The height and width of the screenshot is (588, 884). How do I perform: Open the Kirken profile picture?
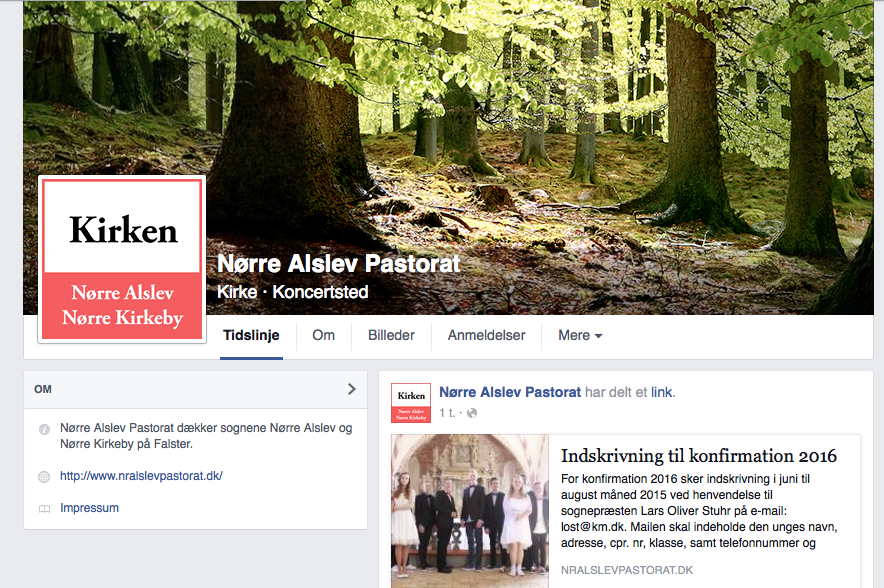pyautogui.click(x=122, y=259)
